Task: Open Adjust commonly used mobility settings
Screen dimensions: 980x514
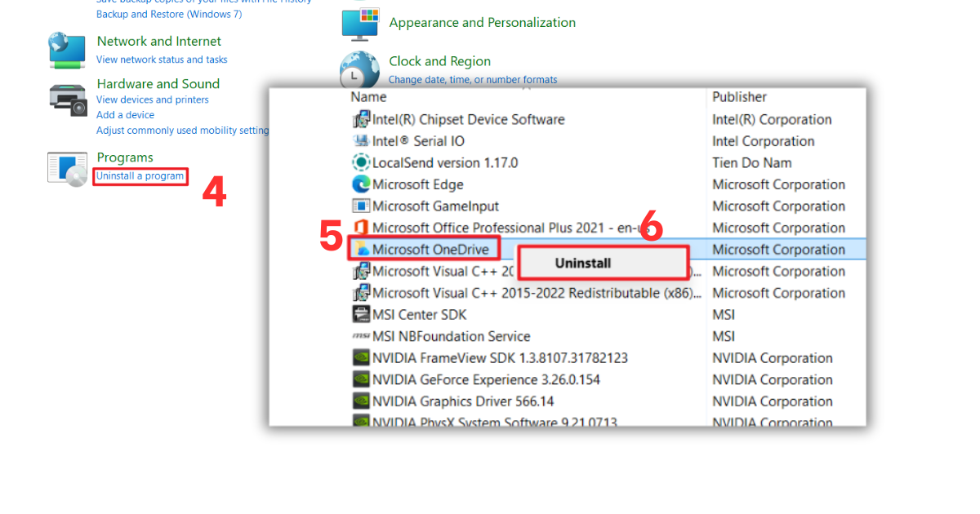Action: click(x=182, y=131)
